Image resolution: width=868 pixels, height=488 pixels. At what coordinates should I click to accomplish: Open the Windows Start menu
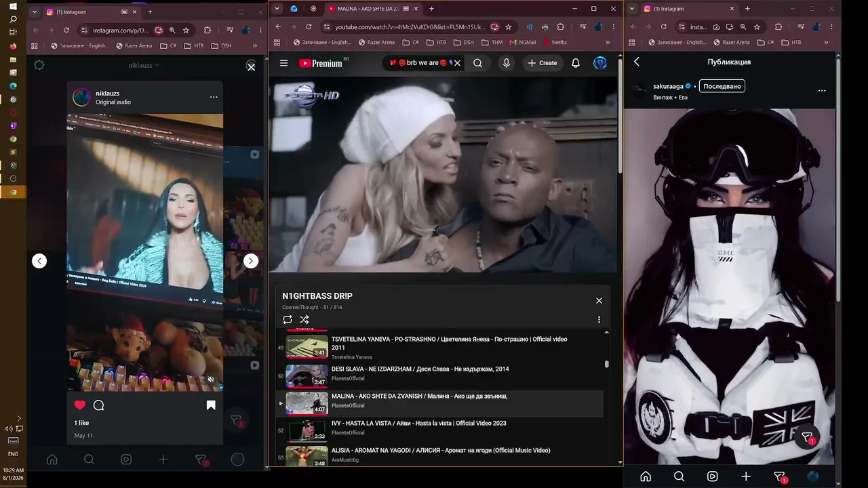point(13,6)
